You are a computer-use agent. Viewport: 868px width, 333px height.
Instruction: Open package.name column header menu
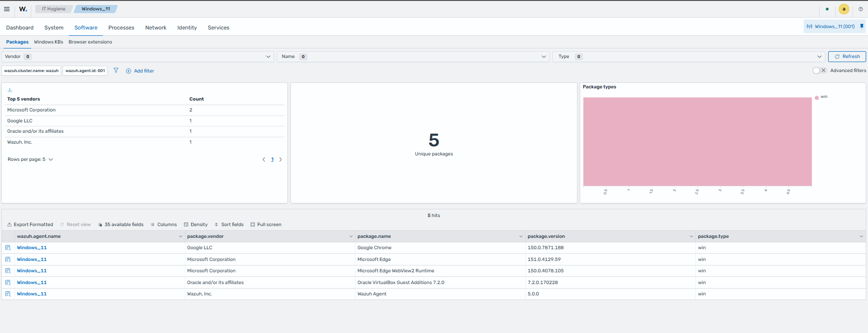point(521,236)
